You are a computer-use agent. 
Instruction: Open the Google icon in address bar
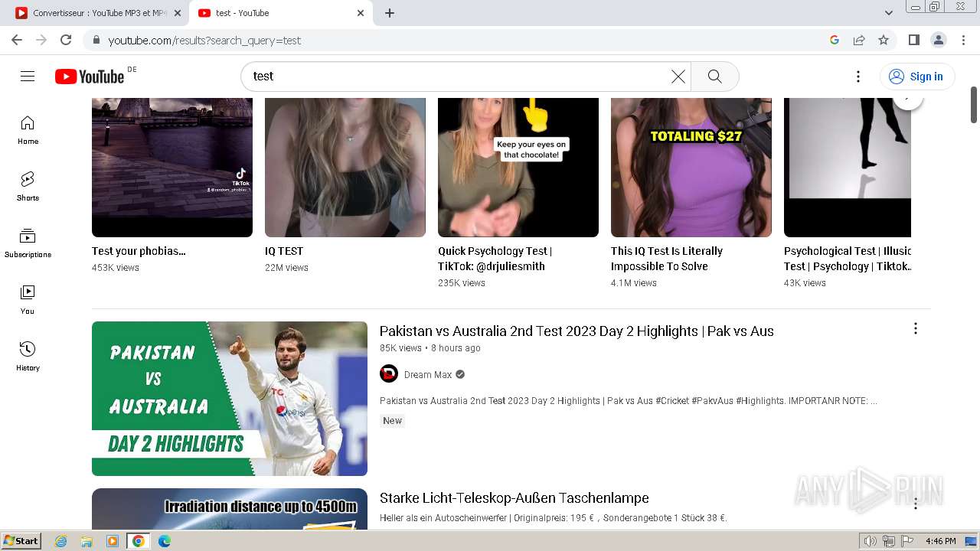point(835,40)
